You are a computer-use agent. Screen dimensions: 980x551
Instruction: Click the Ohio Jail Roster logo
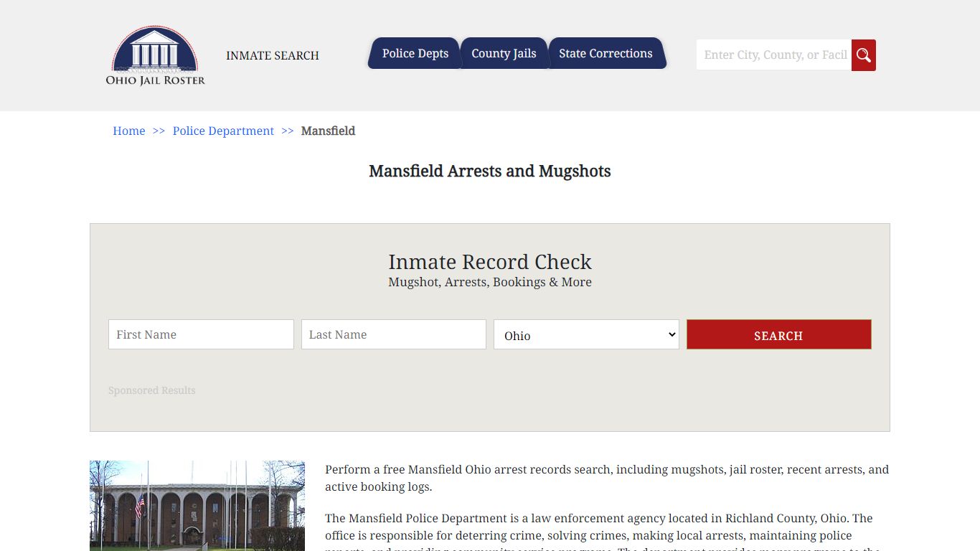pos(155,57)
